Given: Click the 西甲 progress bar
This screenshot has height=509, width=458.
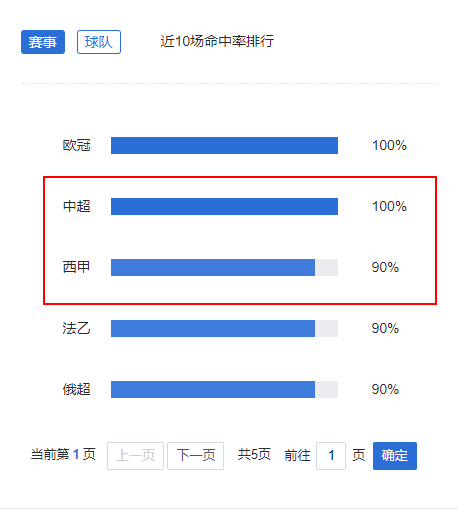Looking at the screenshot, I should [224, 267].
